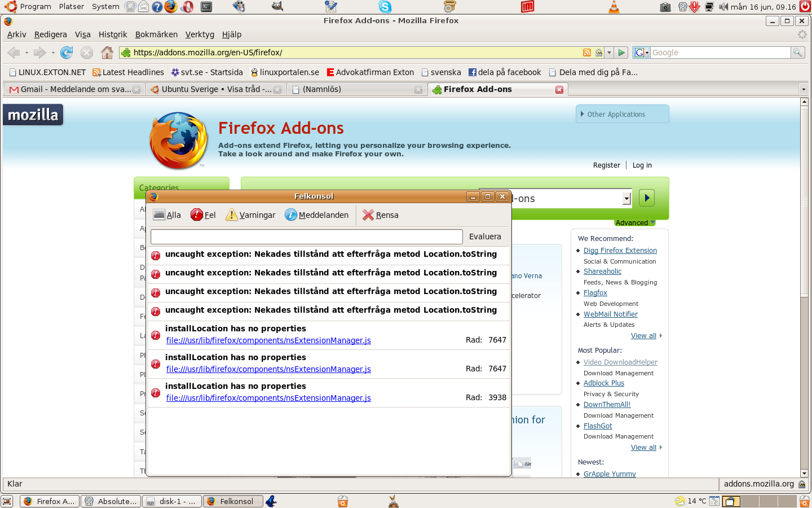Open svt.se - Startsida bookmark
The width and height of the screenshot is (812, 508).
click(x=207, y=72)
